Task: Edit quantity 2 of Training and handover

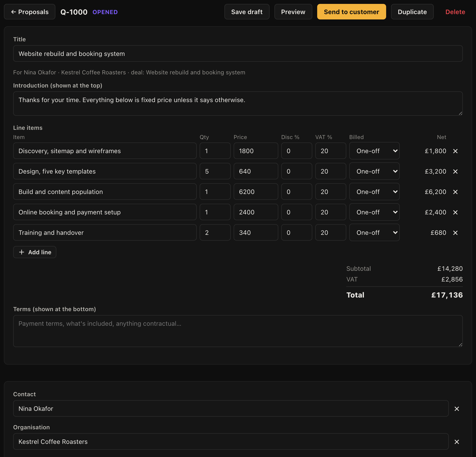Action: (215, 232)
